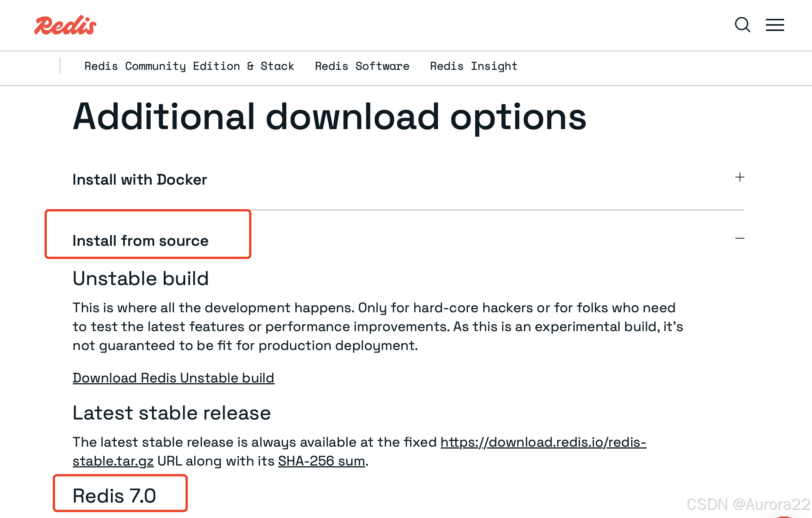Screen dimensions: 812x518
Task: Click the Unstable build heading
Action: (141, 279)
